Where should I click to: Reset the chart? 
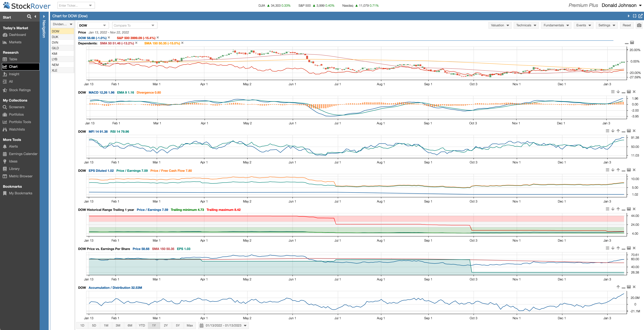pyautogui.click(x=626, y=25)
